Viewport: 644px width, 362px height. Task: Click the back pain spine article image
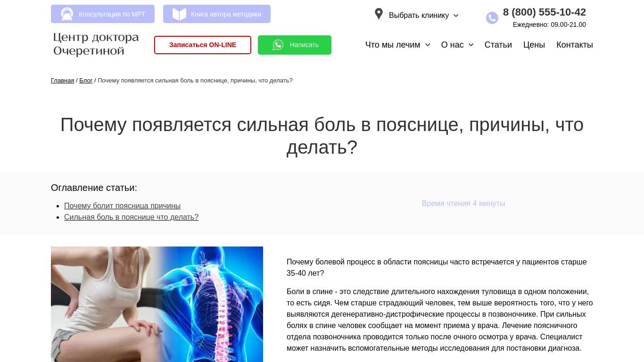157,304
